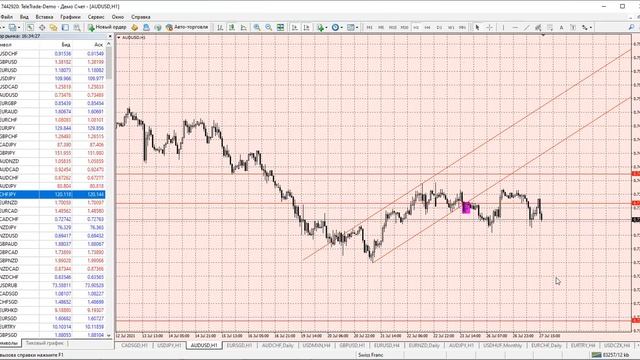Image resolution: width=640 pixels, height=360 pixels.
Task: Select the crosshair tool
Action: point(489,27)
